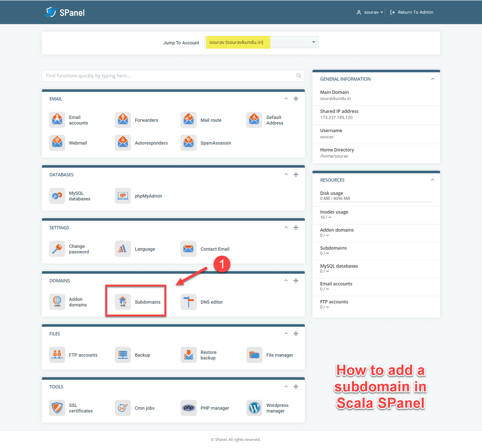Open the SSL certificates shield icon

(x=57, y=408)
